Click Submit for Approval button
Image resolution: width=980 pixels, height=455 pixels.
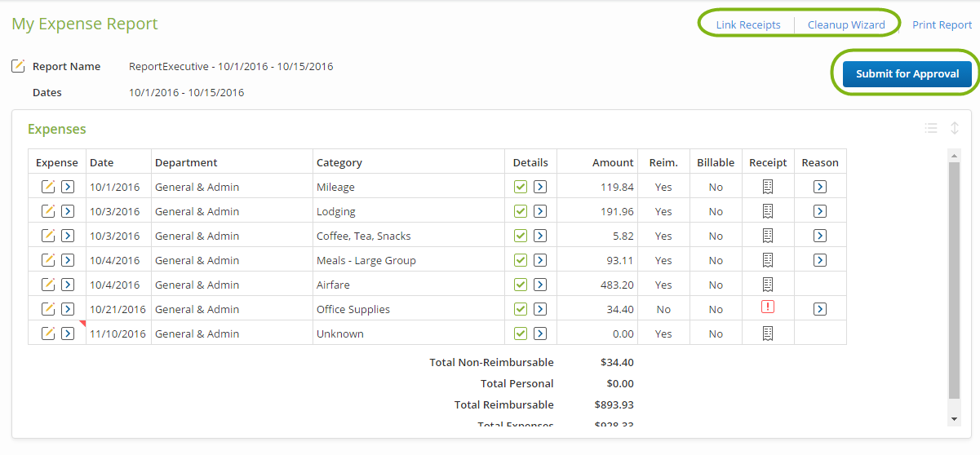[x=907, y=73]
